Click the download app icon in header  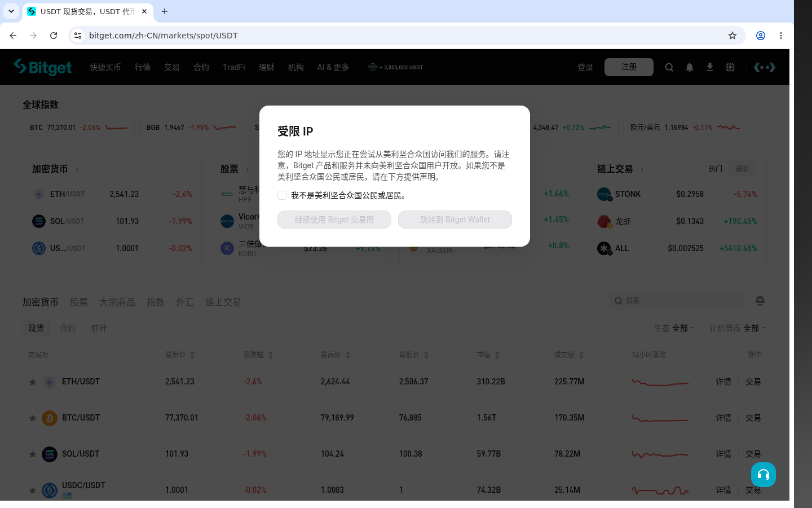(710, 67)
